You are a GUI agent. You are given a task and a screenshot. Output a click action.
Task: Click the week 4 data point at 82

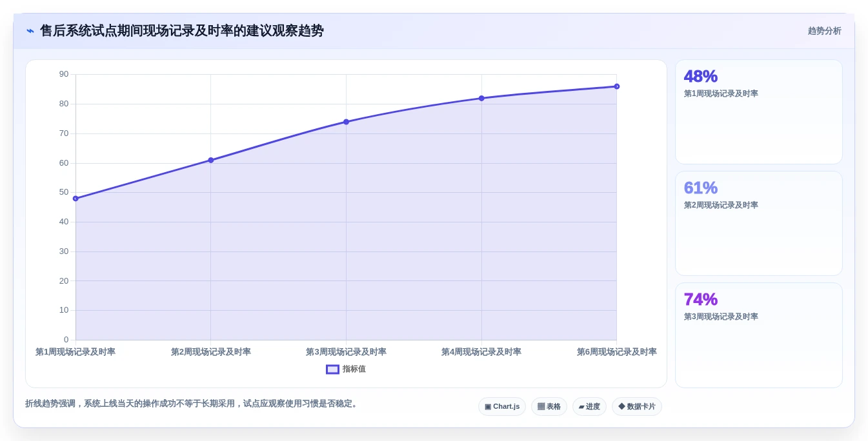click(x=481, y=98)
